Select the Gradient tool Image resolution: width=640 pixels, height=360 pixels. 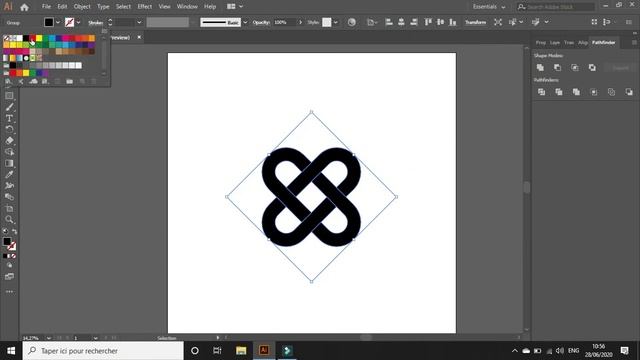[x=9, y=163]
